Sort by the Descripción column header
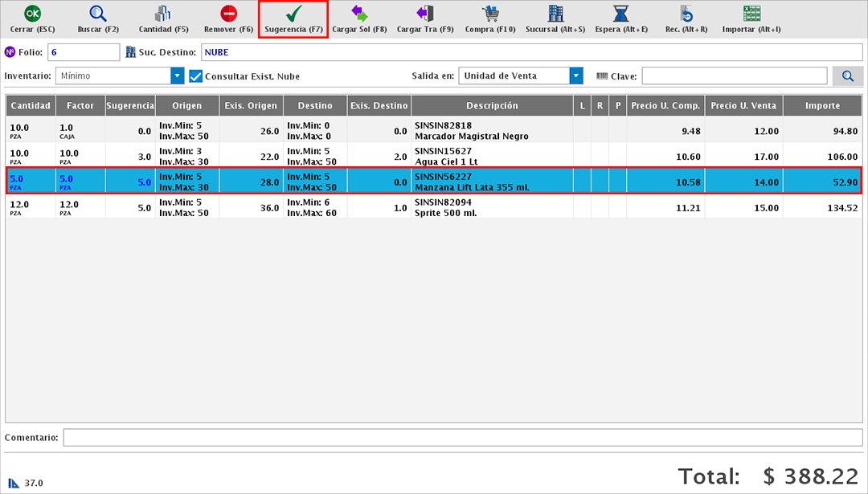Screen dimensions: 868x494 coord(492,106)
